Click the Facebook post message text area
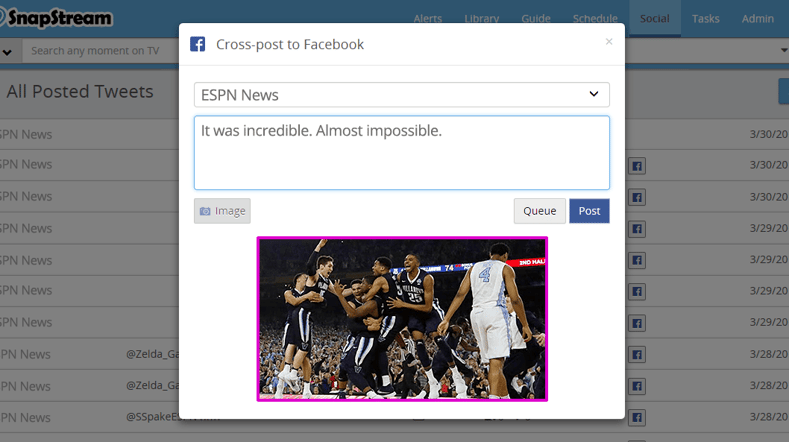 (401, 153)
